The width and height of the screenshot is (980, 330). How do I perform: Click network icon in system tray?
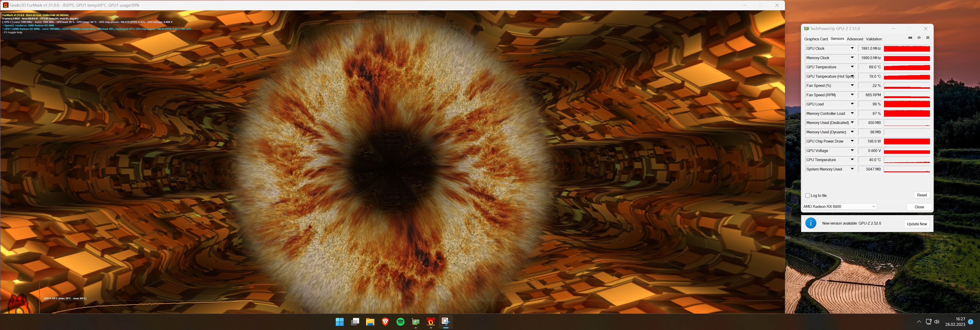coord(928,322)
